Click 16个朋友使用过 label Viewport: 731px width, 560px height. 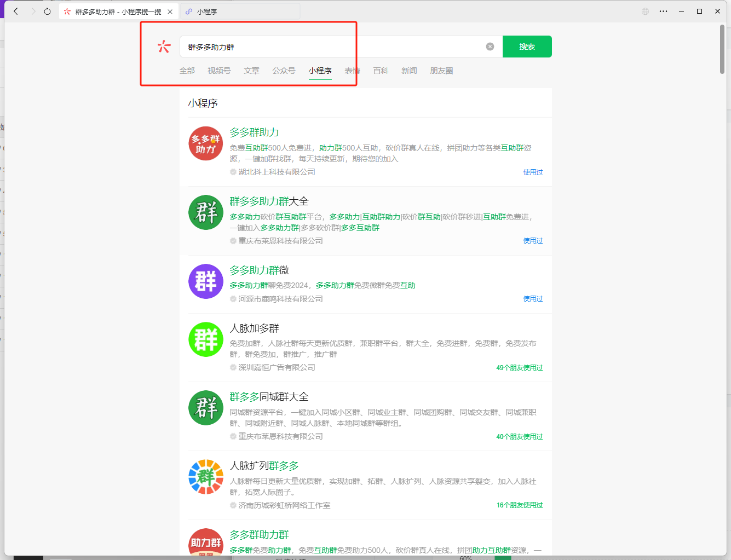point(520,505)
